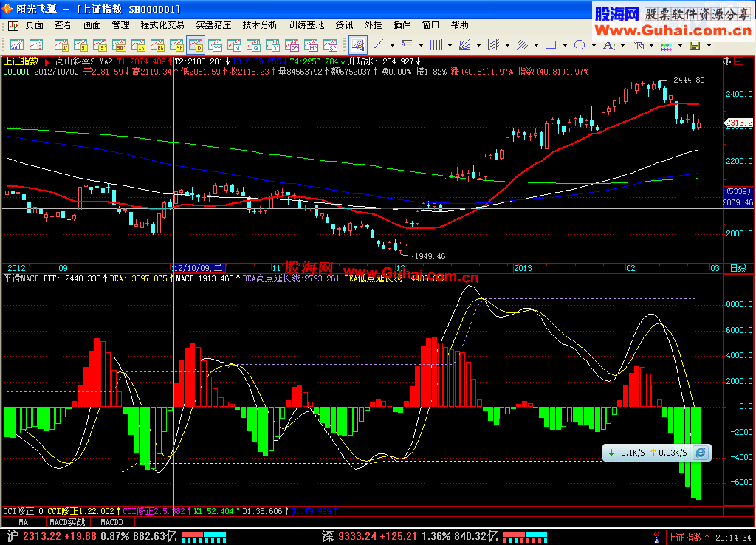Viewport: 756px width, 545px height.
Task: Select the vertical cycle lines tool
Action: [436, 45]
